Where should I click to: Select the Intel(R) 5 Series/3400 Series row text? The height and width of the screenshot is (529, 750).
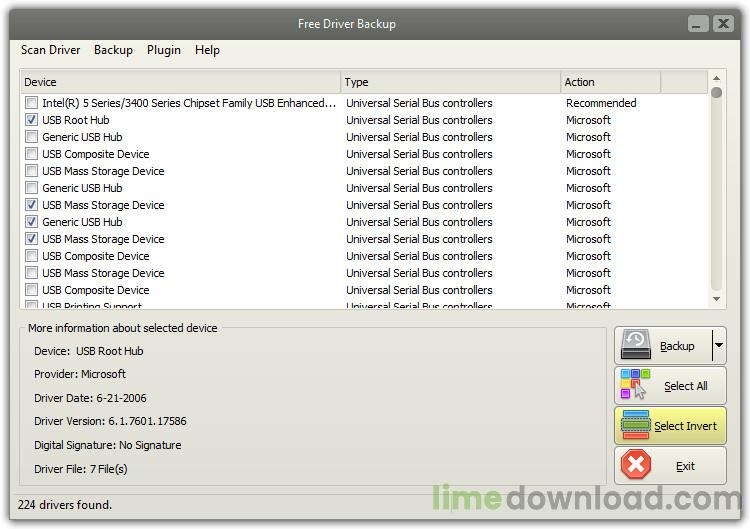click(x=189, y=103)
